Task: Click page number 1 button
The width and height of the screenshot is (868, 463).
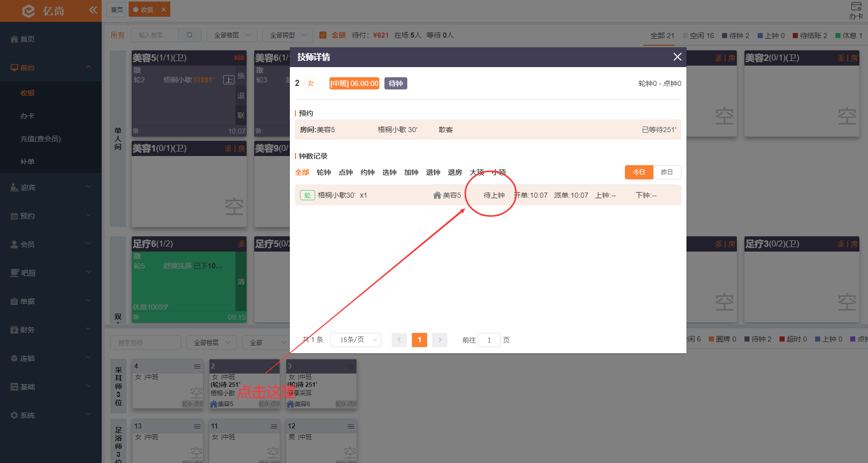Action: point(420,339)
